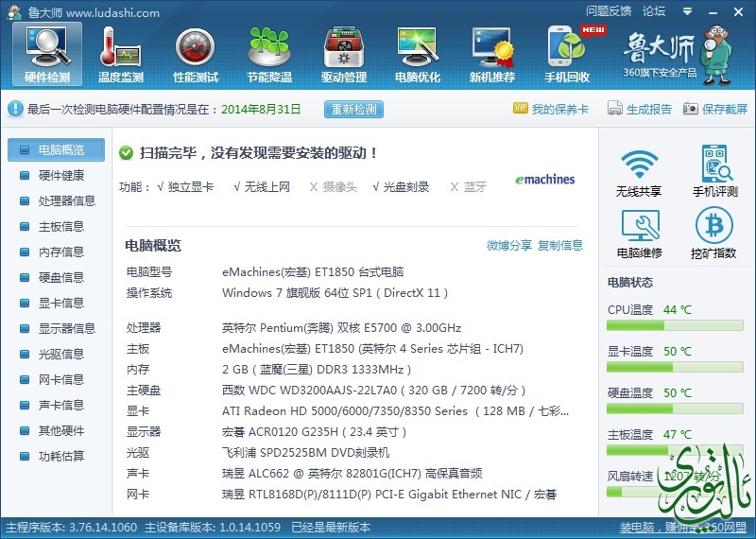This screenshot has width=756, height=539.
Task: Open 电脑维修 computer repair tool
Action: click(x=640, y=234)
